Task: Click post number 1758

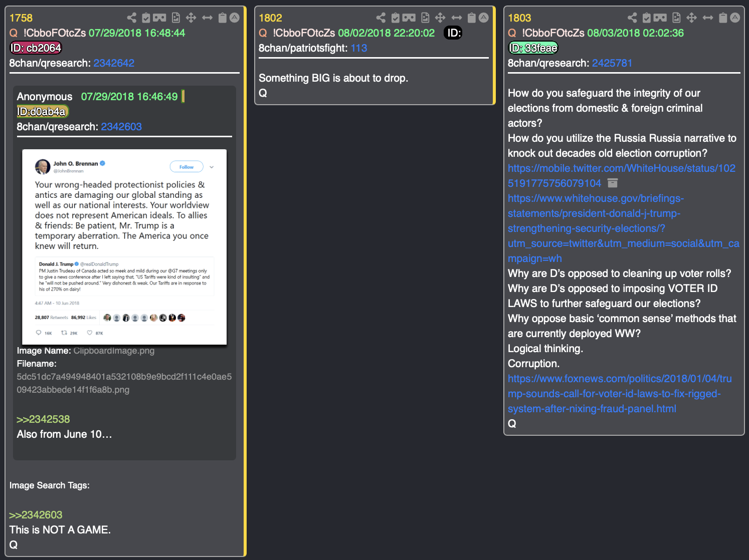Action: click(x=21, y=18)
